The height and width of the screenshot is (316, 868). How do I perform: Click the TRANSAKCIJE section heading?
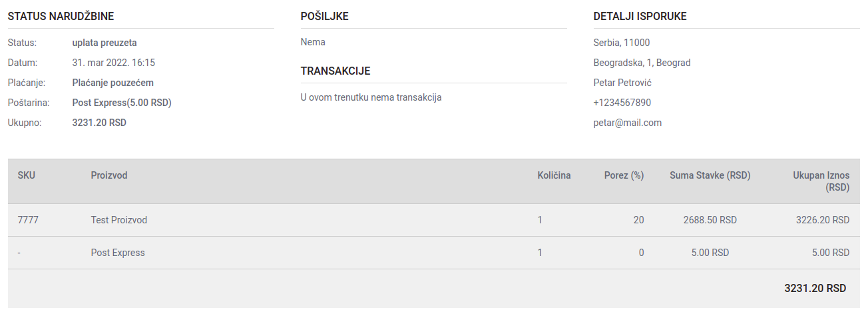pos(335,71)
